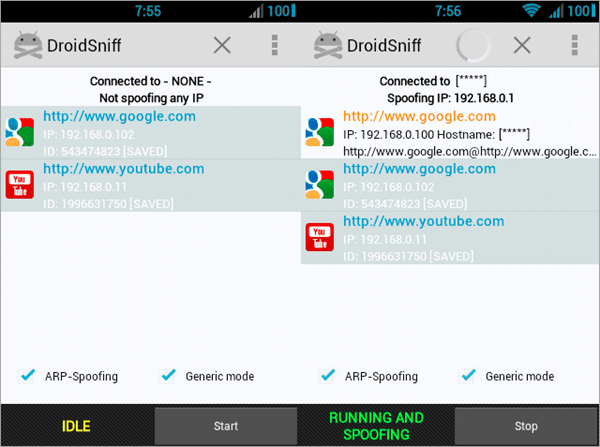
Task: Tap the Google icon on the idle screen
Action: coord(20,132)
